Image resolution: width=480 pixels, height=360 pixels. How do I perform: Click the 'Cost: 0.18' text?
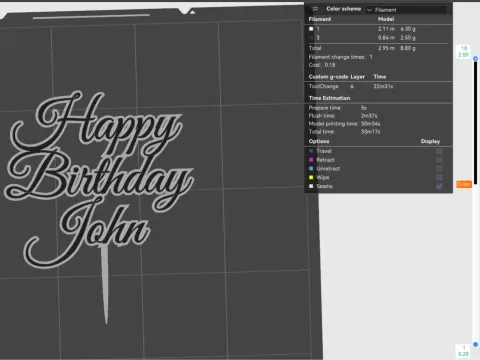click(322, 65)
